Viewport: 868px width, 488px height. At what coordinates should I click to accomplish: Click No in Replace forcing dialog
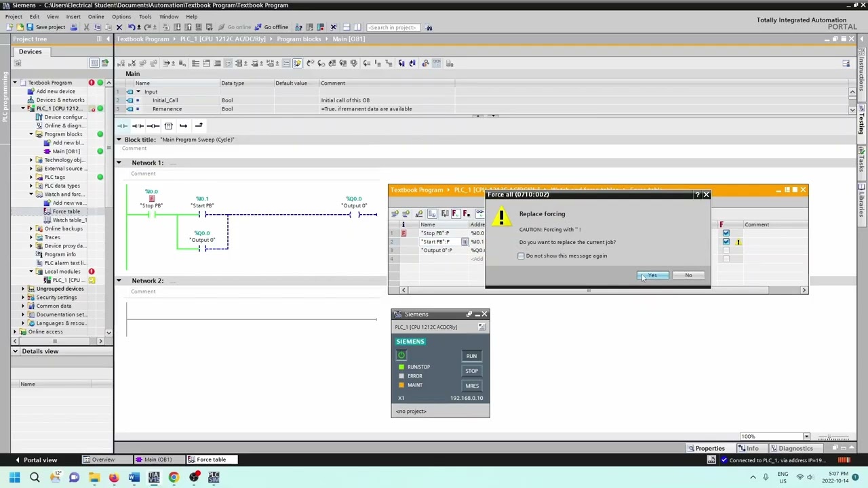688,275
